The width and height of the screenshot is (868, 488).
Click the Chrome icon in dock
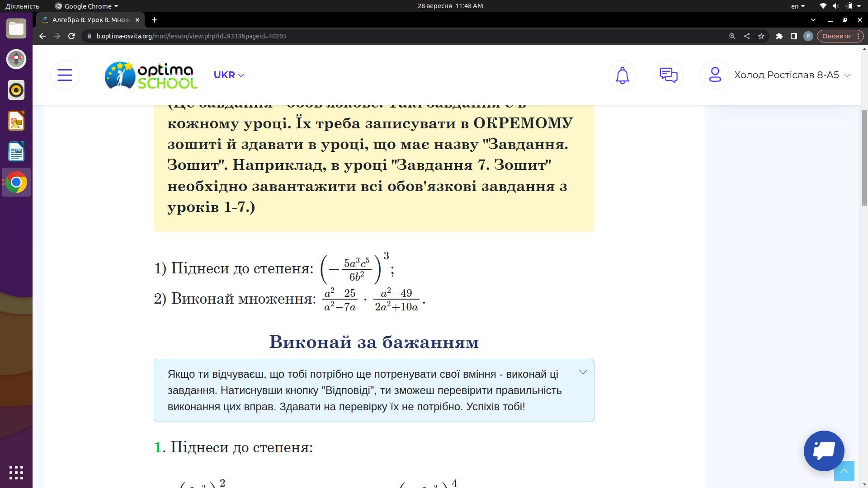pos(16,182)
